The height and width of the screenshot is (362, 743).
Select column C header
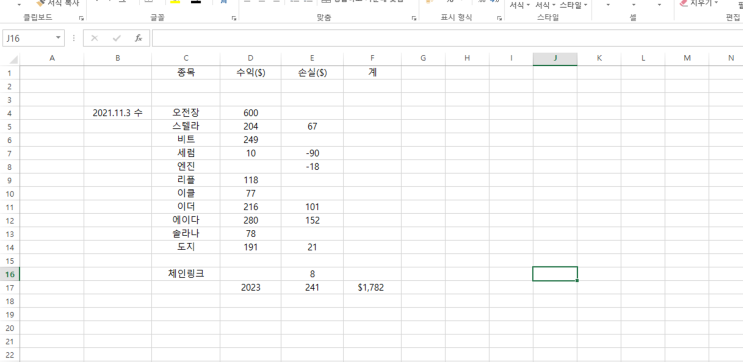point(186,59)
